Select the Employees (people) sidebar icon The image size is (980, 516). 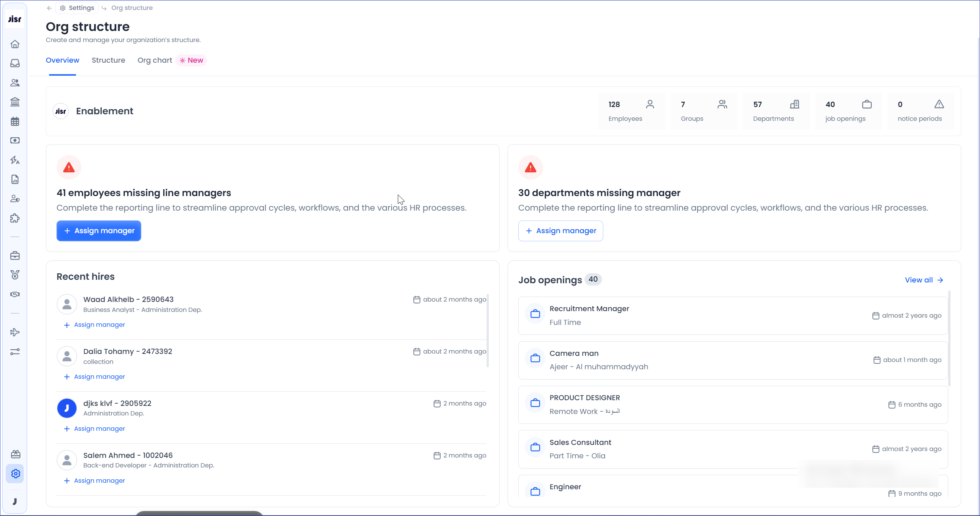15,83
